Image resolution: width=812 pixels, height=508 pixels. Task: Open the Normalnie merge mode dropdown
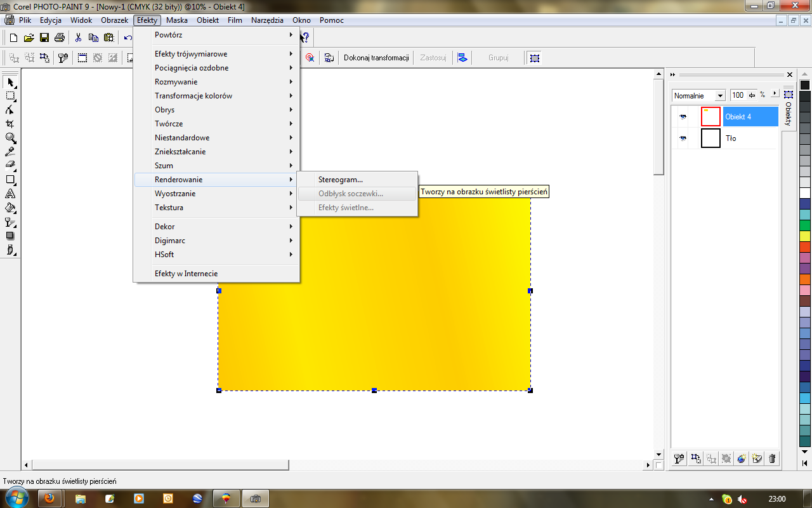pyautogui.click(x=720, y=96)
